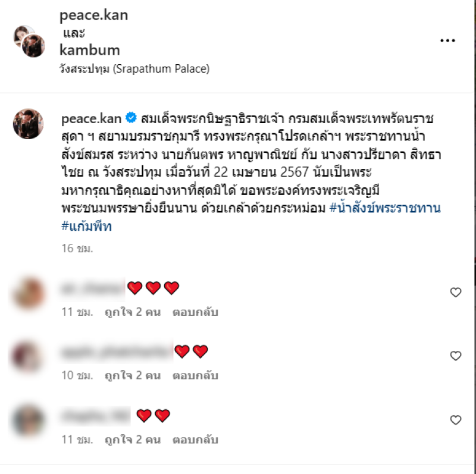Open peace.kan username in the caption

click(92, 119)
